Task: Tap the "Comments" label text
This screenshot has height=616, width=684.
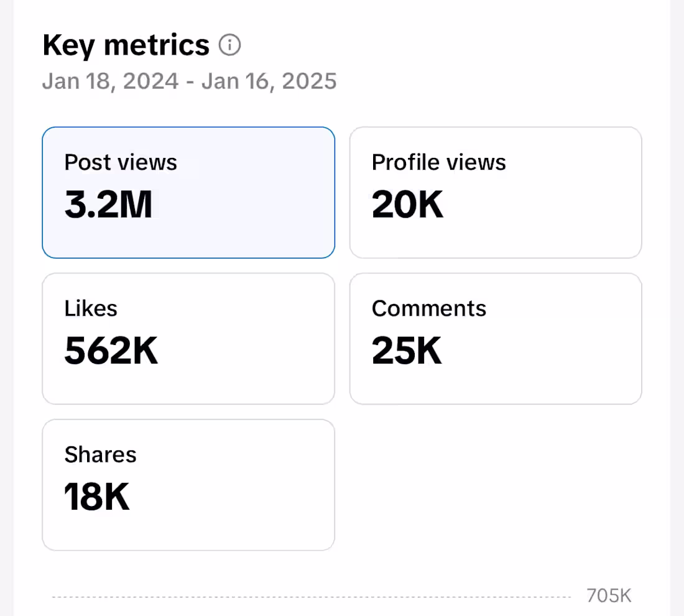Action: pos(429,309)
